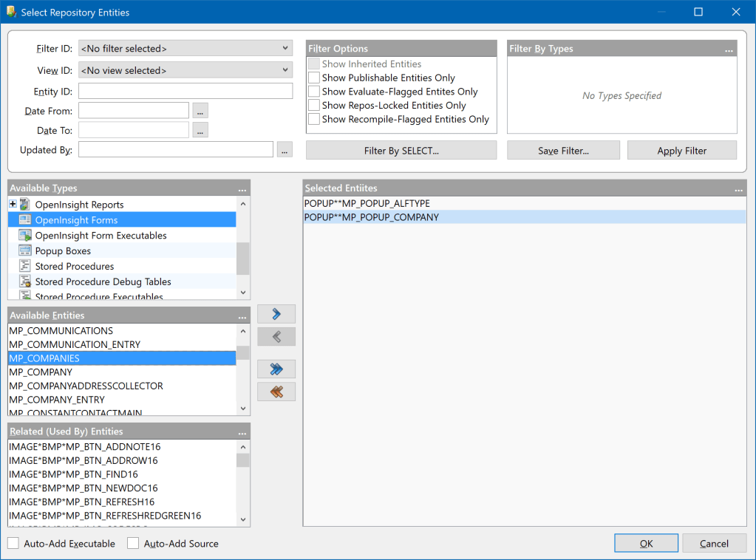Open the Filter ID dropdown
Viewport: 756px width, 560px height.
pyautogui.click(x=286, y=47)
